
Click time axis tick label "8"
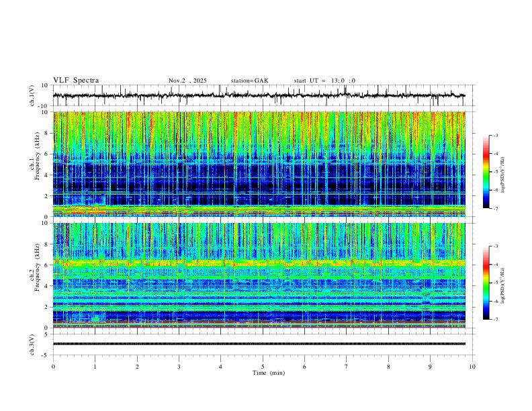click(x=388, y=367)
